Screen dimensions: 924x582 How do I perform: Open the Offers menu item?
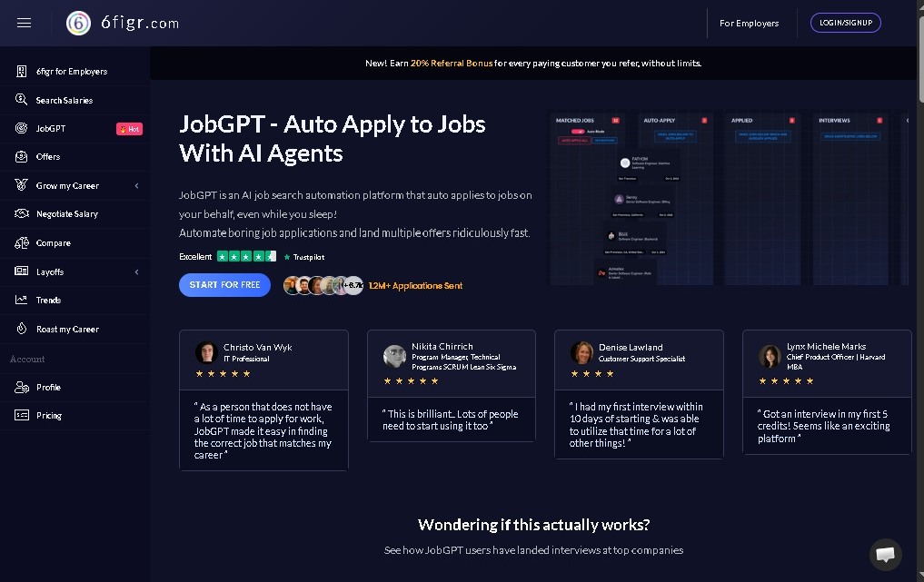[75, 157]
